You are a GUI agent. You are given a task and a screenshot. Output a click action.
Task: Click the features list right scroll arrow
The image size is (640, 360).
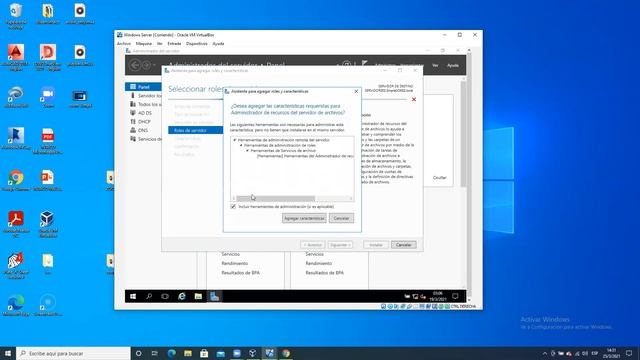coord(351,198)
